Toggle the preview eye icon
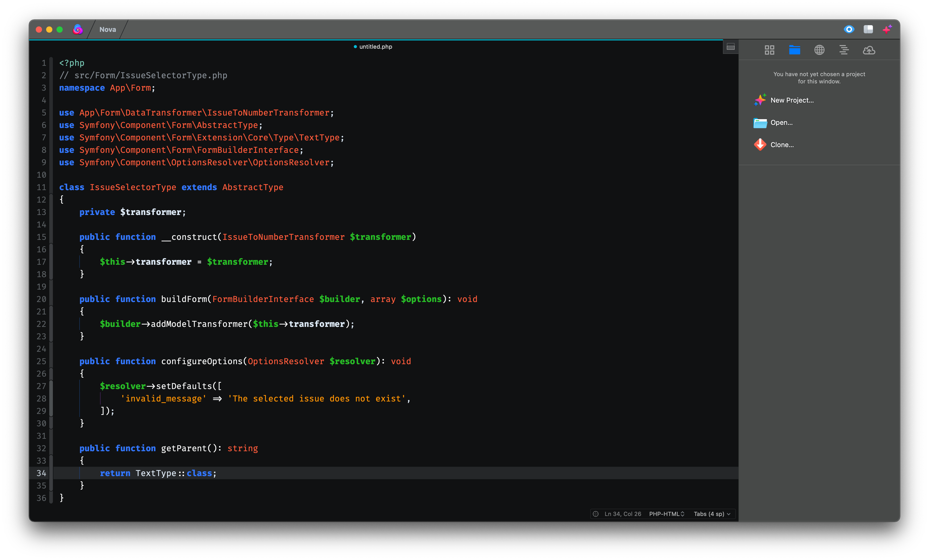Viewport: 929px width, 560px height. pos(849,29)
